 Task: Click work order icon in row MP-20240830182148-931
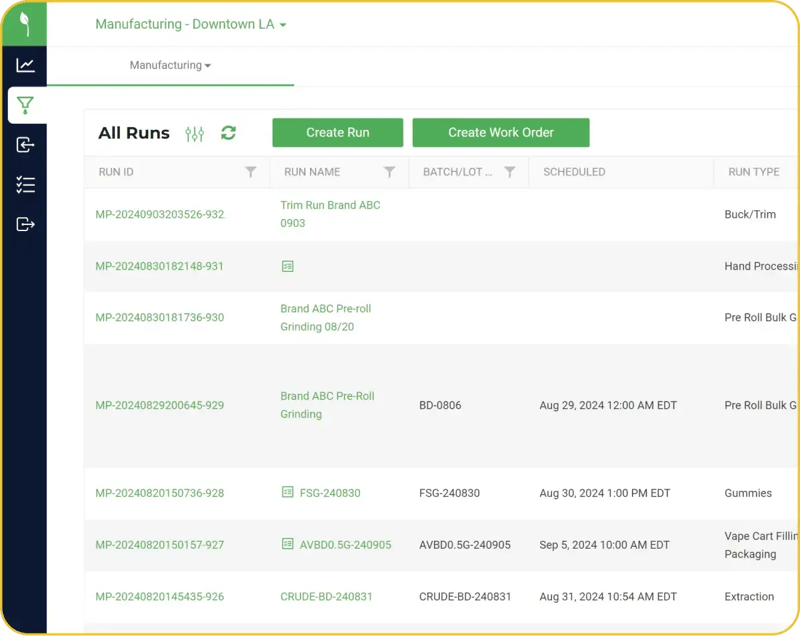(288, 266)
